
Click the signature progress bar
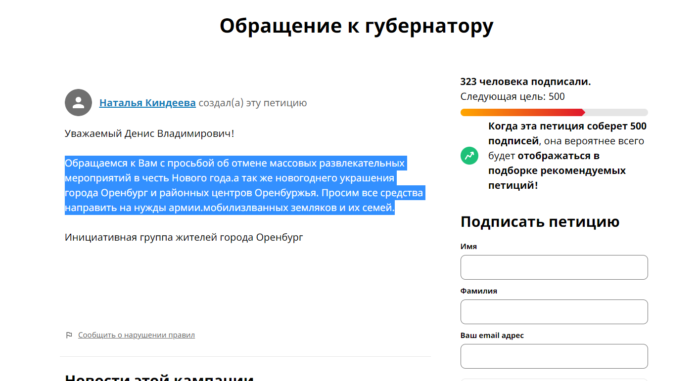point(554,113)
